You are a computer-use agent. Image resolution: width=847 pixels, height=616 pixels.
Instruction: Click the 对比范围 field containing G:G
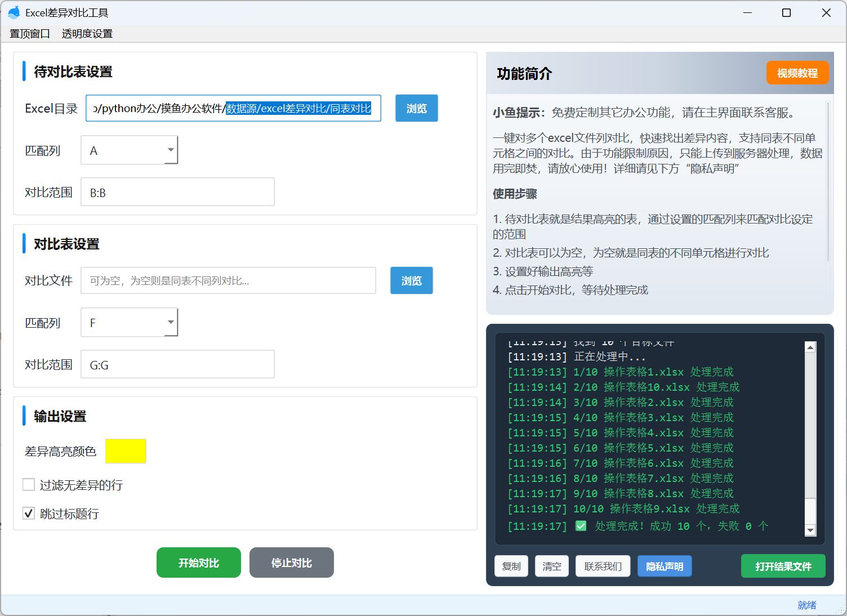(x=177, y=364)
